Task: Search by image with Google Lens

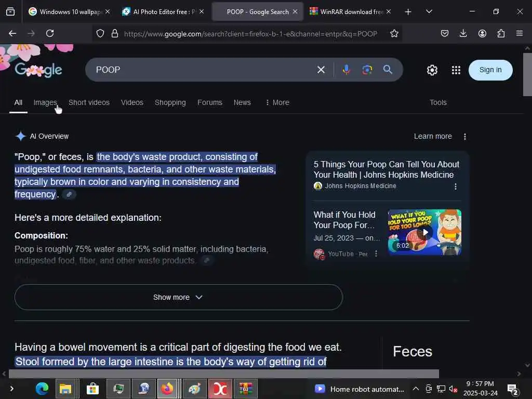Action: [367, 70]
